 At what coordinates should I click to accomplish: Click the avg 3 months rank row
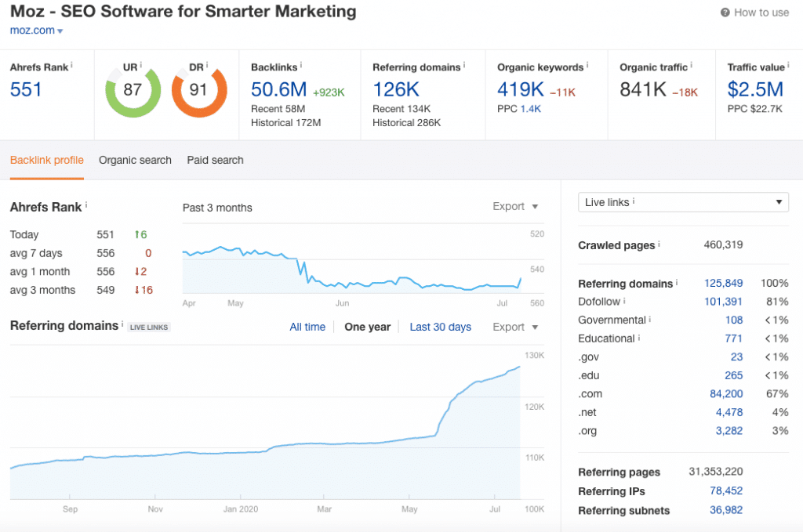[82, 290]
